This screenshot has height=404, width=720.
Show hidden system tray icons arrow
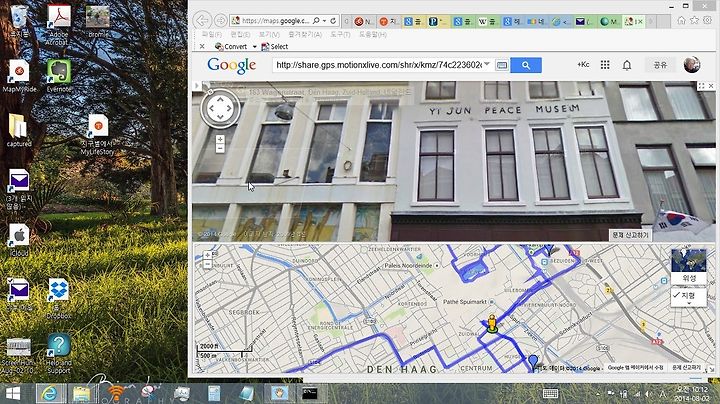598,393
